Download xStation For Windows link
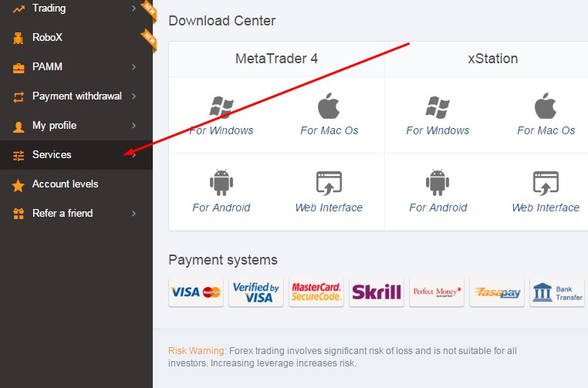 pyautogui.click(x=438, y=130)
